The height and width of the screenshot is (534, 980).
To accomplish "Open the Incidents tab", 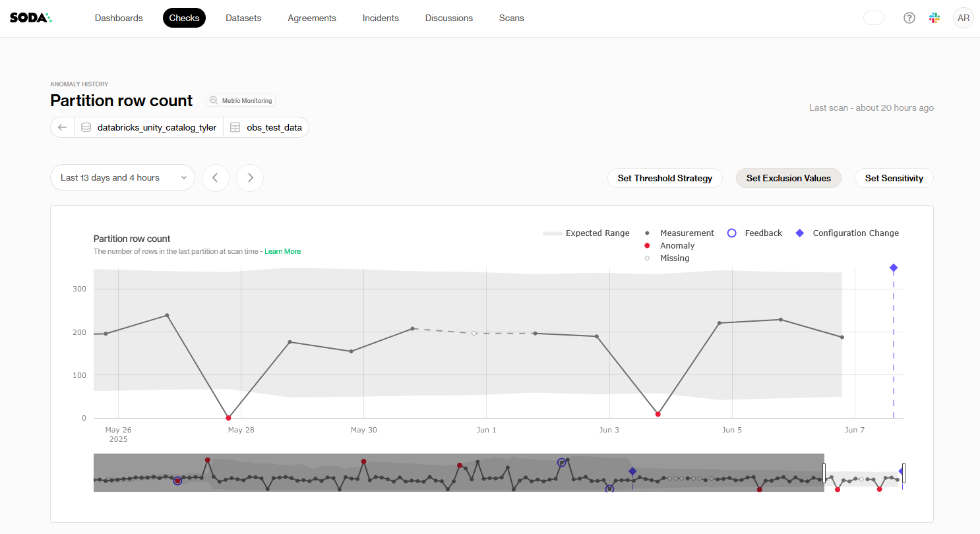I will (381, 18).
